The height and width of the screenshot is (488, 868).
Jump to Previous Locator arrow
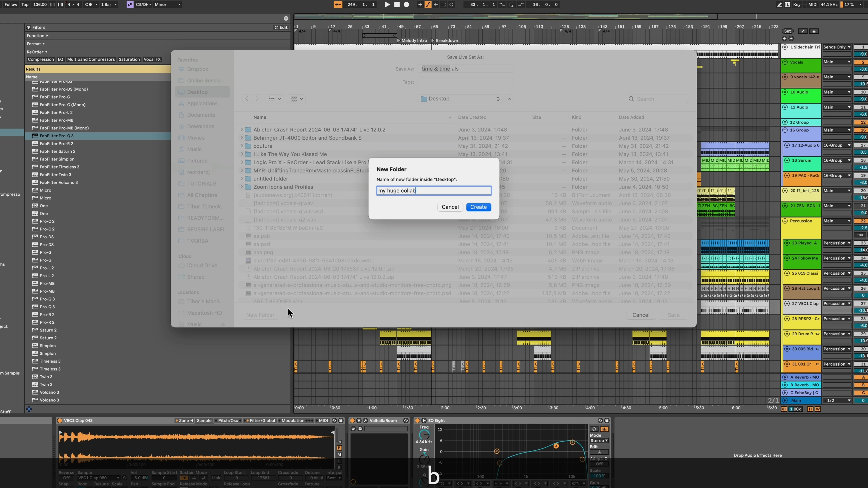tap(784, 38)
